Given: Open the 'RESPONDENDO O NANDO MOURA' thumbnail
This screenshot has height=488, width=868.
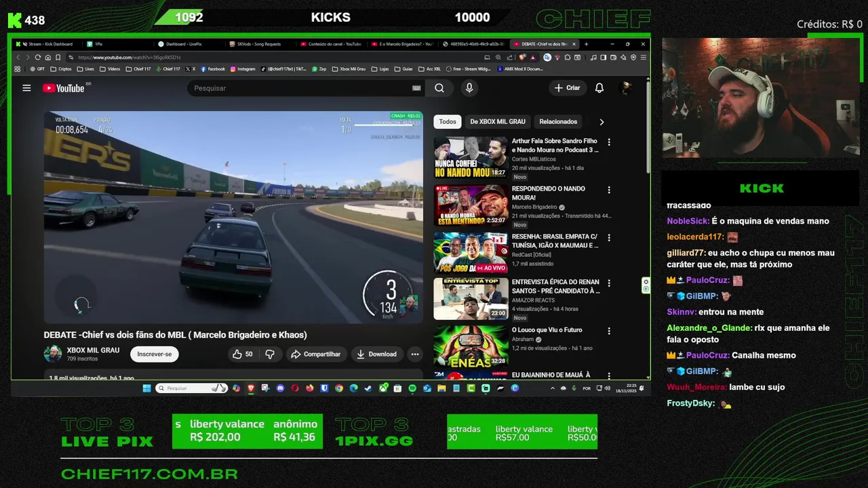Looking at the screenshot, I should (x=471, y=205).
